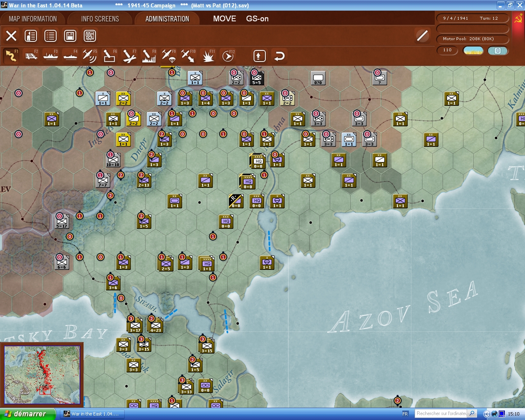
Task: Click the Rechercher sur l'ordinateur search field
Action: click(441, 413)
